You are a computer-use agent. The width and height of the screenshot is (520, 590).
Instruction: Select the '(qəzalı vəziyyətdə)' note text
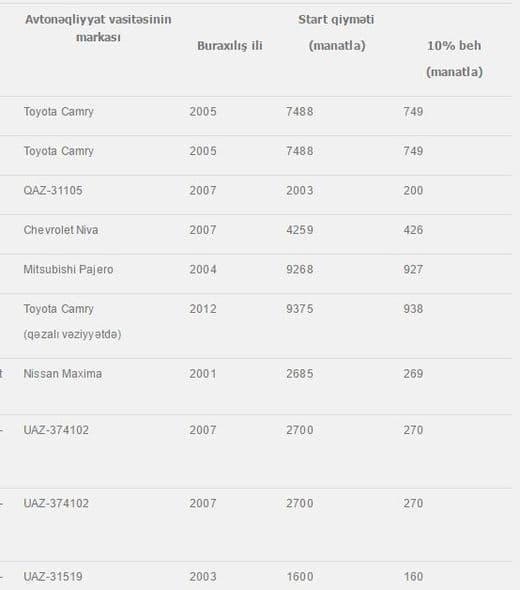pyautogui.click(x=73, y=334)
